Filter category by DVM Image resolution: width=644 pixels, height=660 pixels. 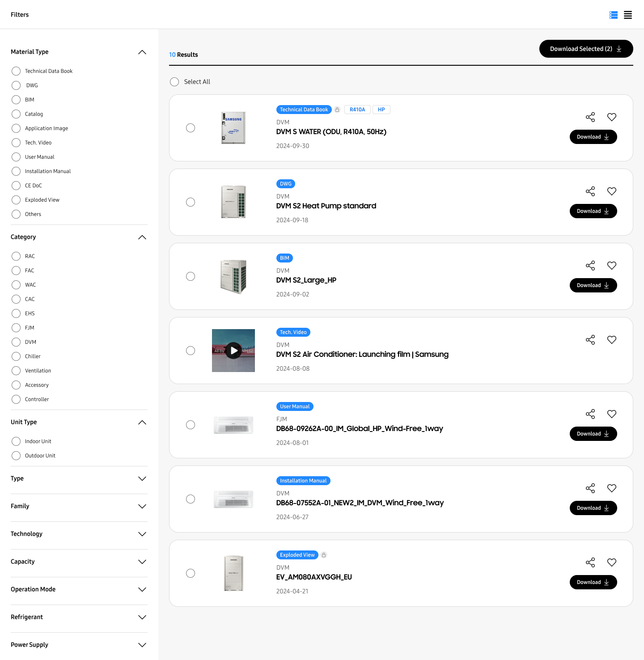pyautogui.click(x=16, y=342)
